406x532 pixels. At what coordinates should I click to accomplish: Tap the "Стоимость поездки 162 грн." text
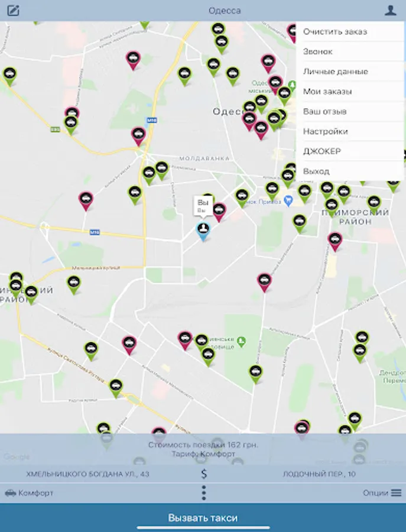[203, 445]
